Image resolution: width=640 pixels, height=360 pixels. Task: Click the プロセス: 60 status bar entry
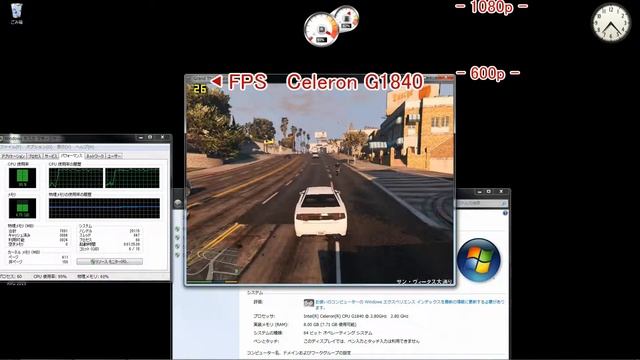point(11,276)
